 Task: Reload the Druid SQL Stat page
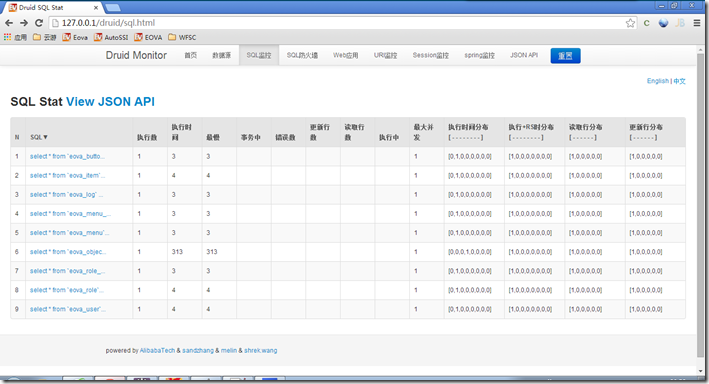(39, 23)
